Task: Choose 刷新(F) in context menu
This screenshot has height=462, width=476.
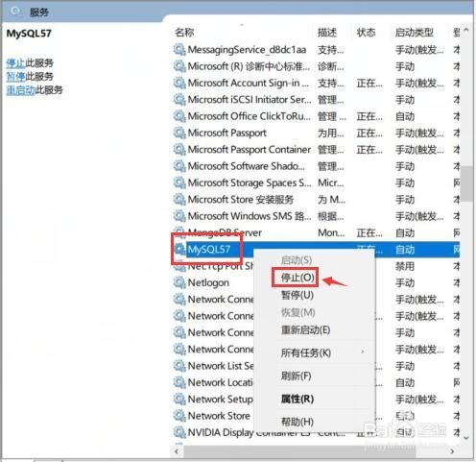Action: [296, 376]
